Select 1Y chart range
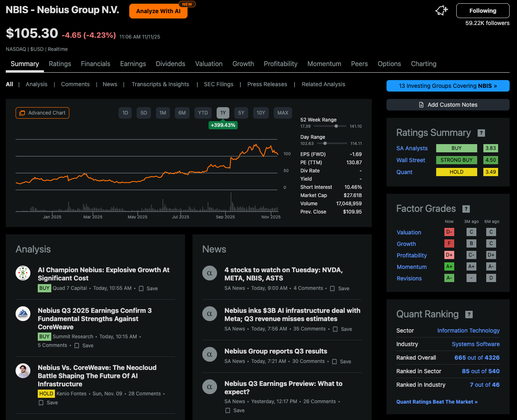This screenshot has width=517, height=420. [x=223, y=113]
